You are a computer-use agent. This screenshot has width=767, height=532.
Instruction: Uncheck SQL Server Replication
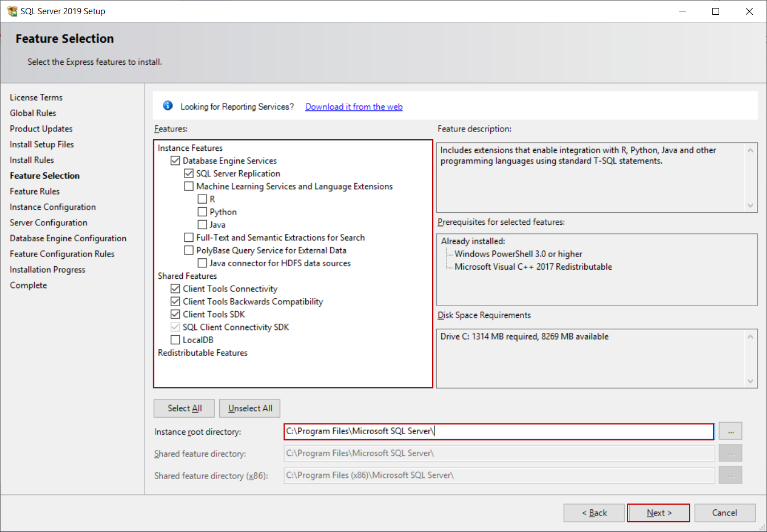tap(188, 174)
